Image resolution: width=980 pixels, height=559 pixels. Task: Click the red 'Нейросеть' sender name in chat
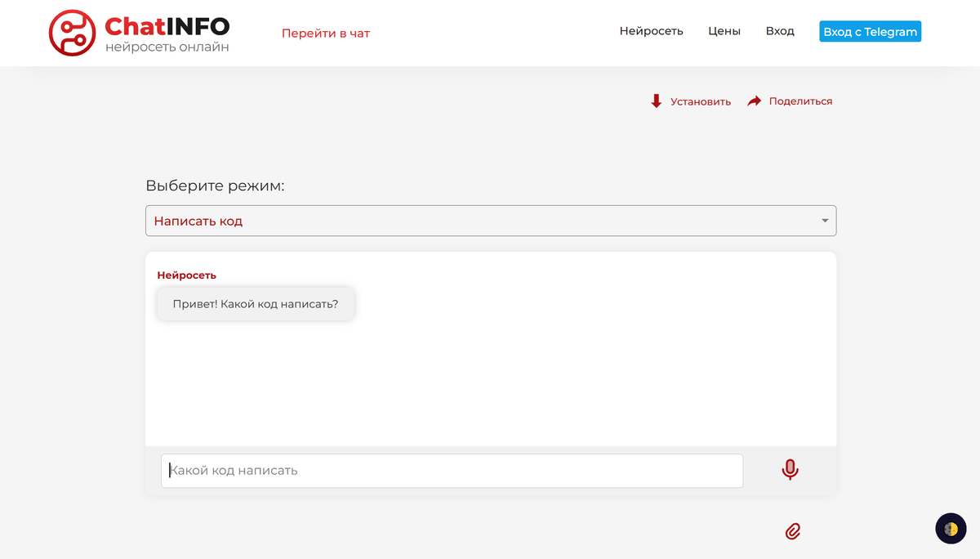click(186, 275)
